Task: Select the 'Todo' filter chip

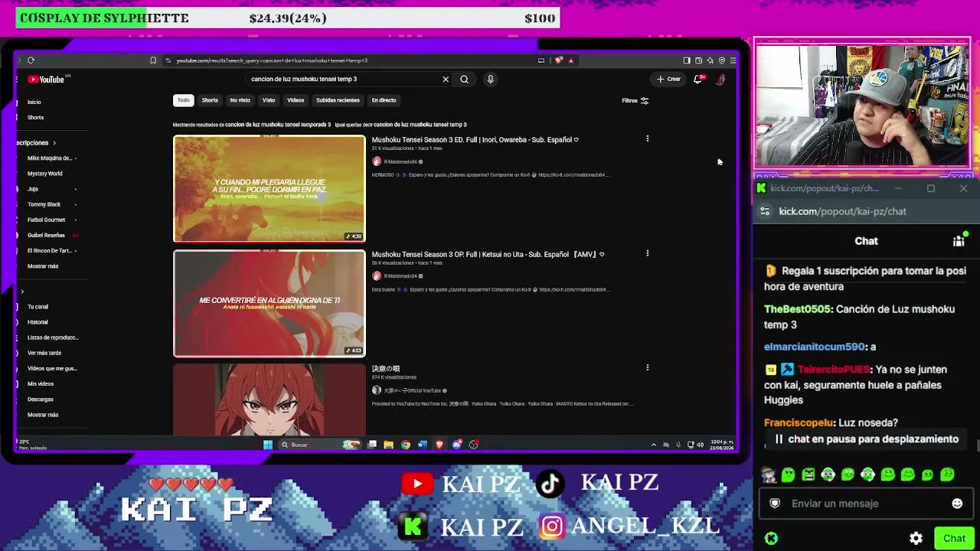Action: tap(184, 100)
